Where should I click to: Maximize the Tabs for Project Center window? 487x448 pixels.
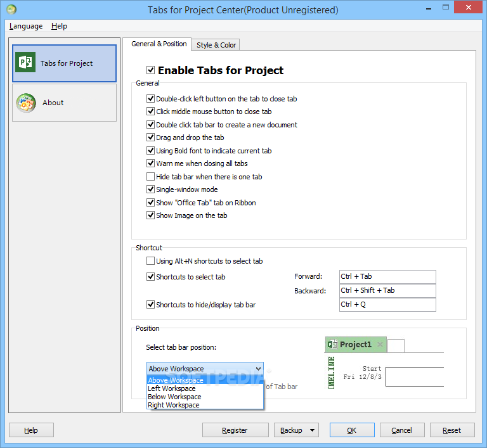click(x=446, y=8)
